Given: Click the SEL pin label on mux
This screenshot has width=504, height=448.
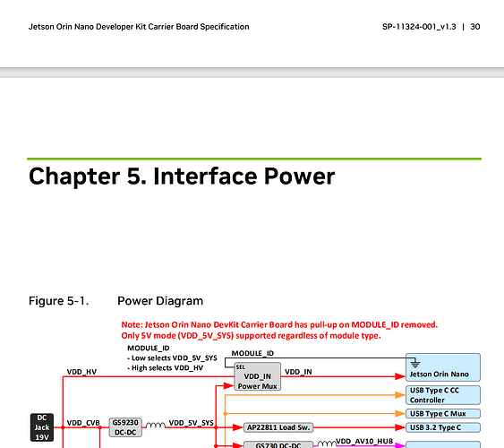Looking at the screenshot, I should click(x=241, y=367).
